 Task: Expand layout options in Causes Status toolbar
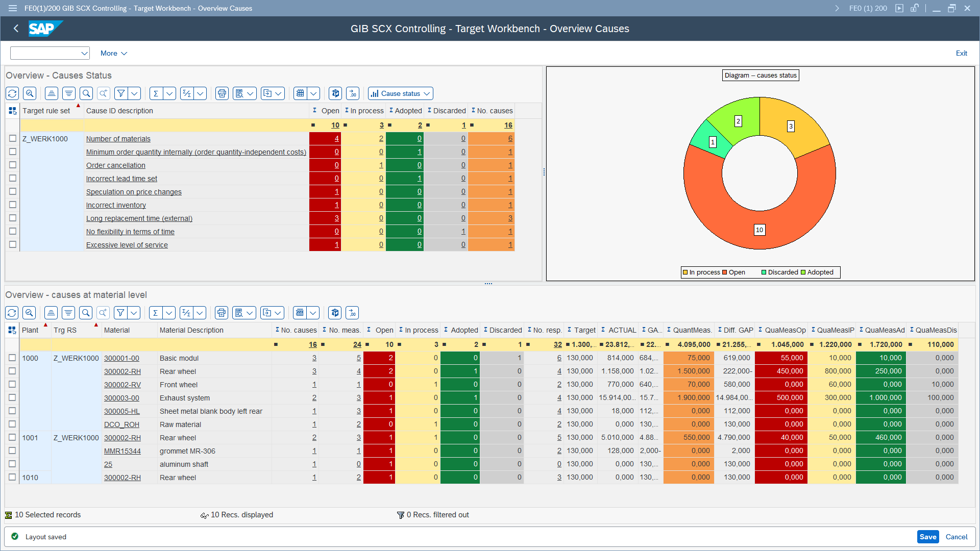(x=313, y=93)
